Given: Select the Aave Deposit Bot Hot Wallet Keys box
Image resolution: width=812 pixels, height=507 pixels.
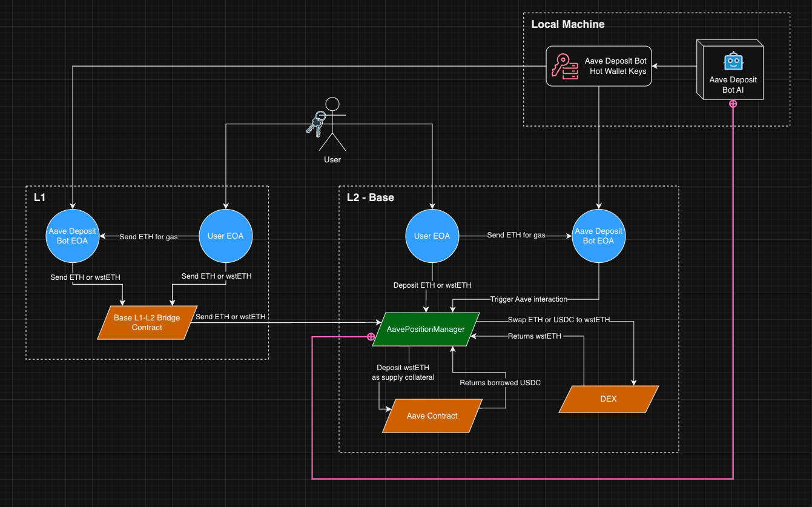Looking at the screenshot, I should [x=598, y=66].
